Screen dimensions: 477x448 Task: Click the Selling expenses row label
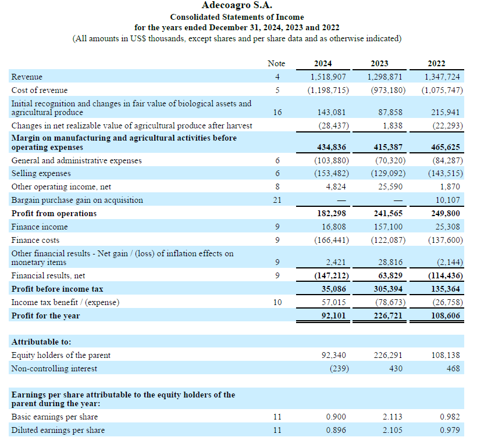pyautogui.click(x=41, y=173)
